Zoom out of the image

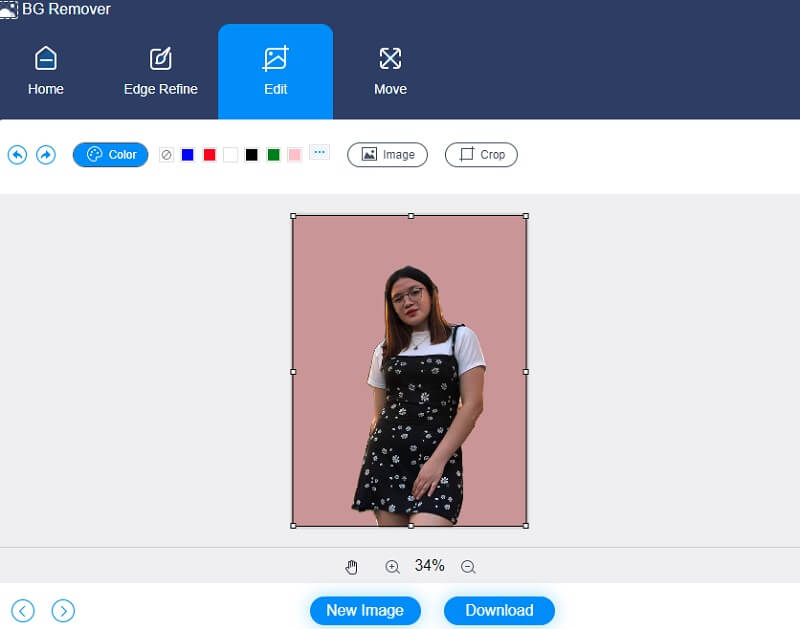click(x=468, y=565)
